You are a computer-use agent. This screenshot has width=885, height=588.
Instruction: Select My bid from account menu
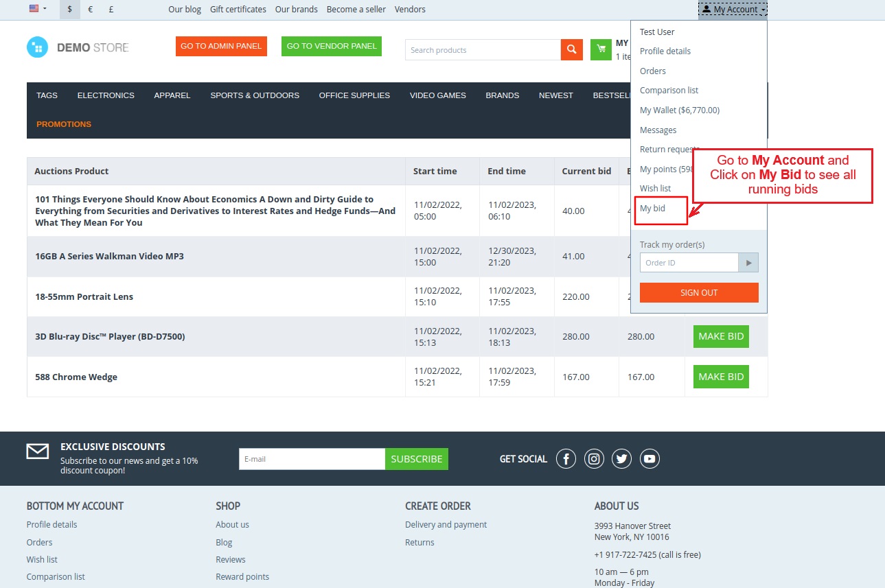coord(652,209)
